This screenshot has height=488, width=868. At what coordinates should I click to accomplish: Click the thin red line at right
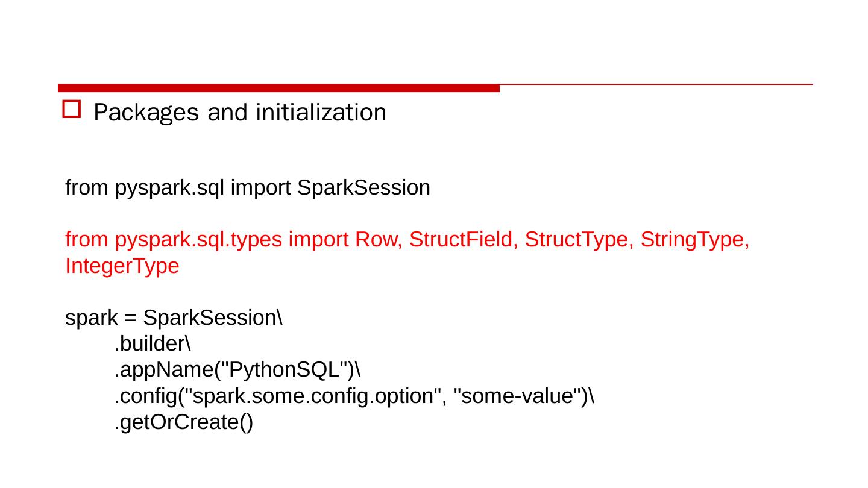click(656, 84)
